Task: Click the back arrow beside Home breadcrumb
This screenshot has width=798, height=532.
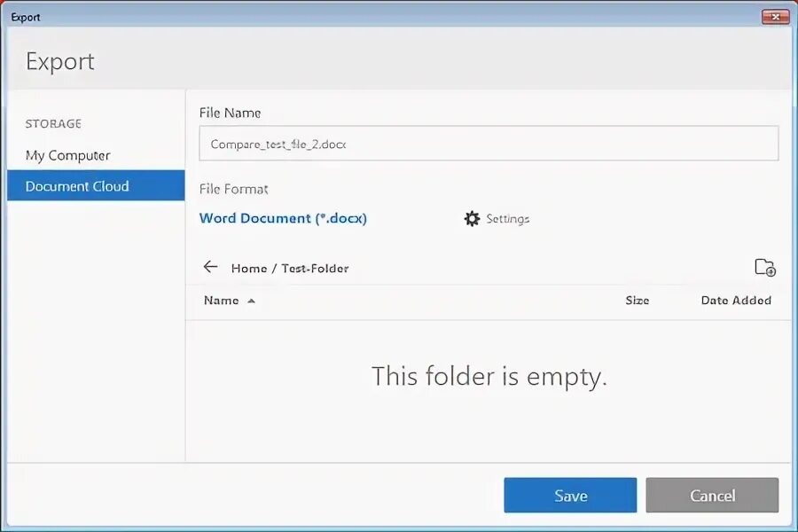Action: click(x=210, y=267)
